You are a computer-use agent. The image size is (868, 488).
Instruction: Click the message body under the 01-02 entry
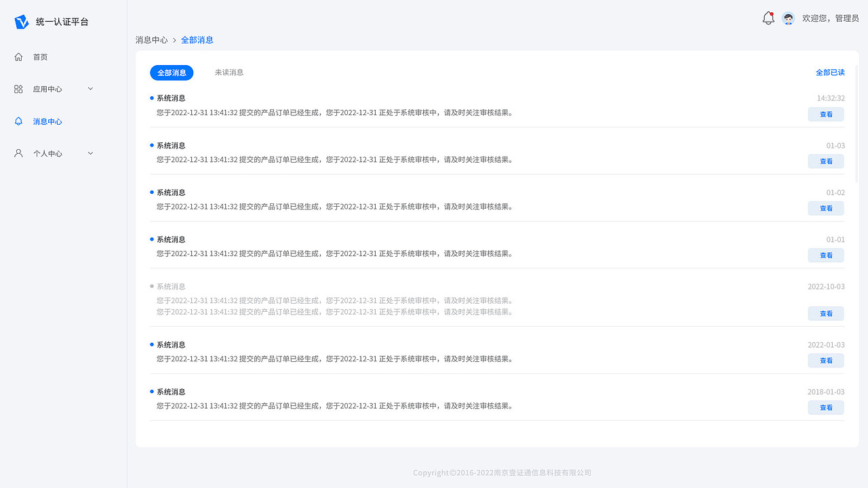pos(334,207)
